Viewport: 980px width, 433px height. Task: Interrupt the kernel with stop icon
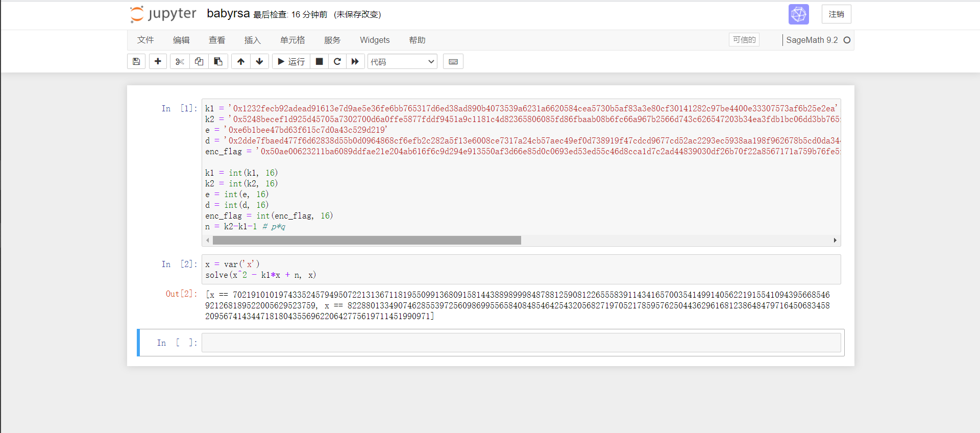[319, 62]
